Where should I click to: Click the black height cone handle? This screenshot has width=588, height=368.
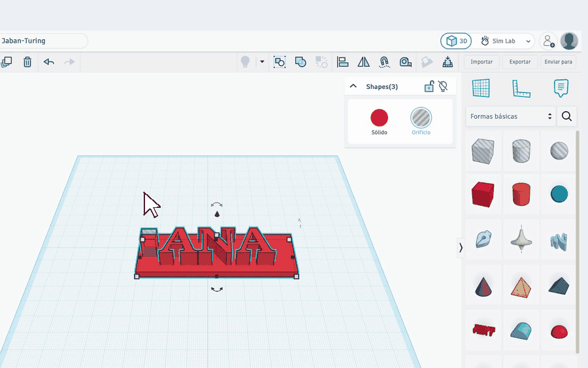click(217, 214)
